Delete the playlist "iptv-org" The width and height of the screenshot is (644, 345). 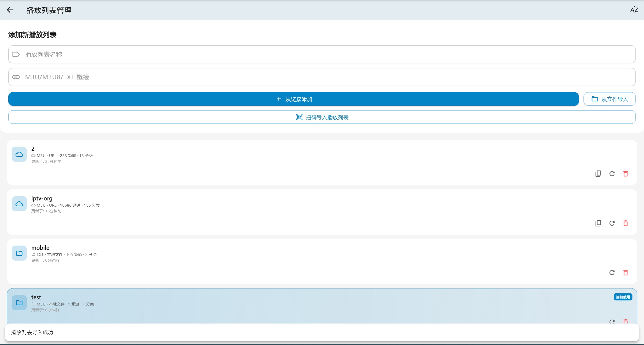pos(626,223)
